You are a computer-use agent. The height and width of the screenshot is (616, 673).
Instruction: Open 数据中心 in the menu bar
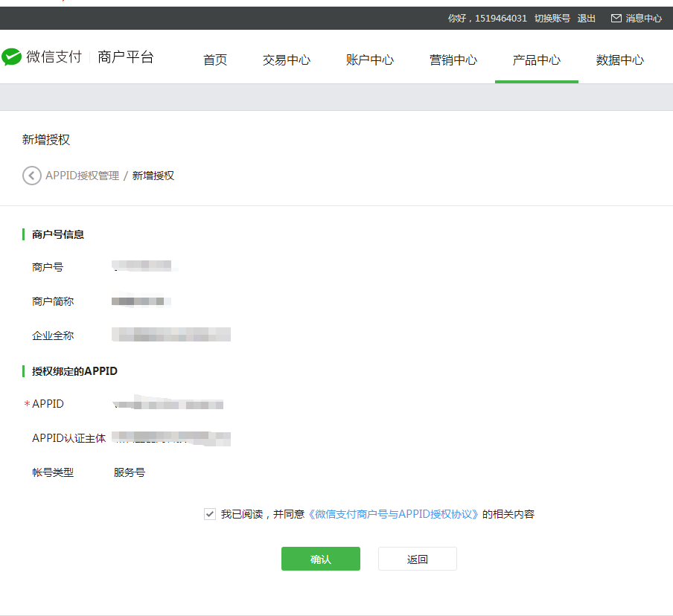click(620, 60)
